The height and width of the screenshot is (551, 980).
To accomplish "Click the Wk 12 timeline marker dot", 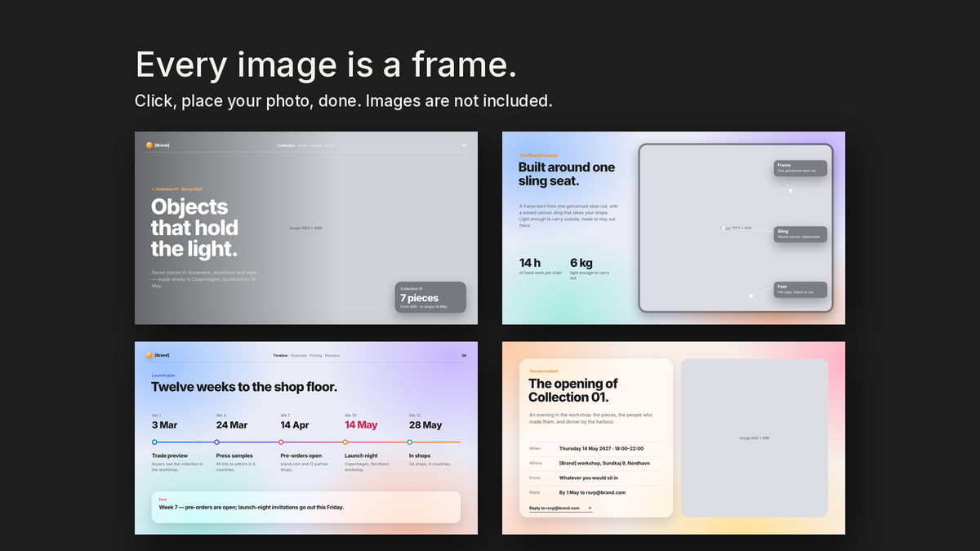I will point(410,442).
